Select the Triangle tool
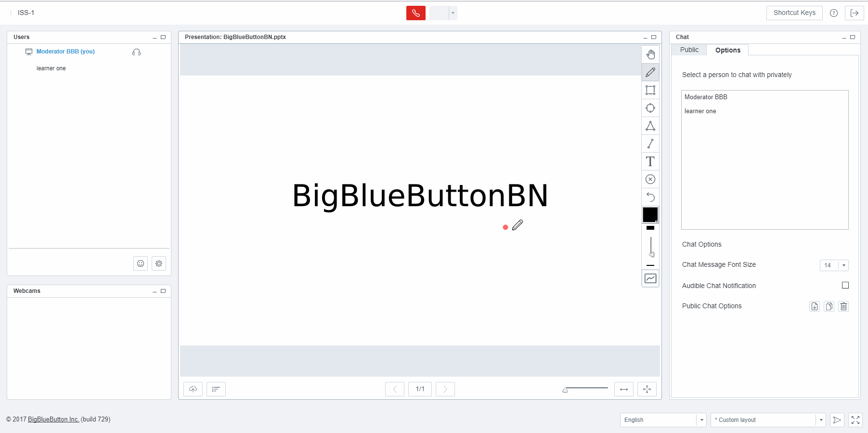868x433 pixels. click(x=650, y=126)
